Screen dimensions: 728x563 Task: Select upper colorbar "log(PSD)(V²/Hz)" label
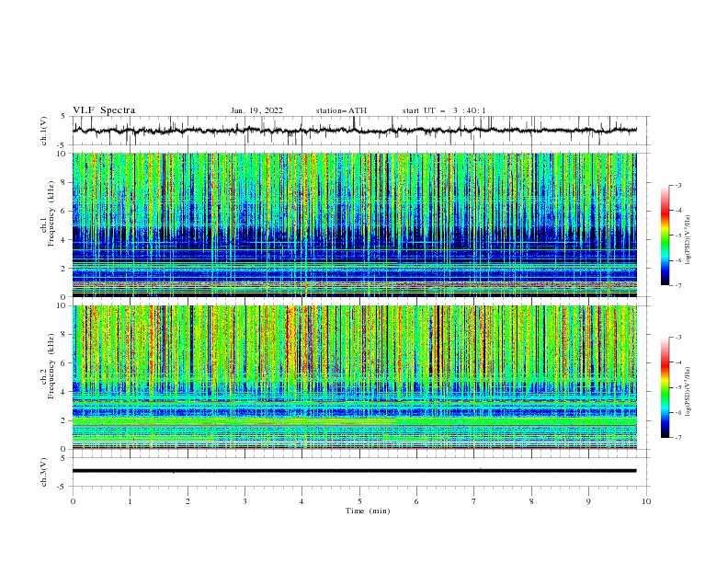[688, 239]
